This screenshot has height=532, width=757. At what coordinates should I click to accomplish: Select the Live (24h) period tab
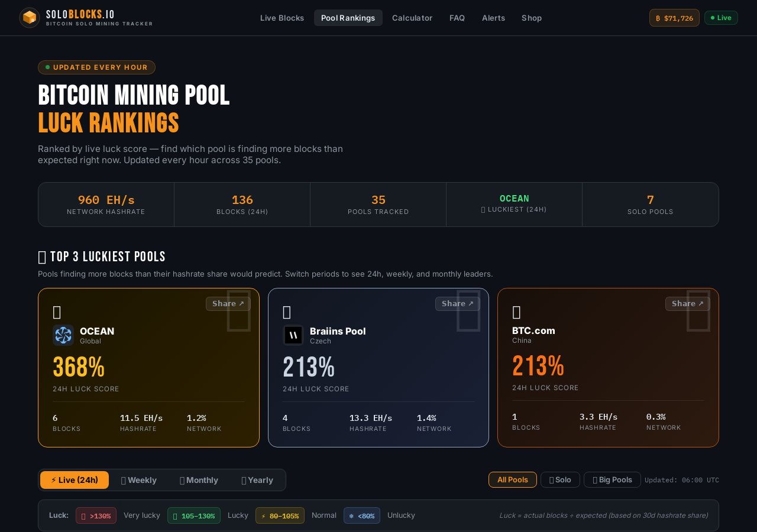pos(75,480)
